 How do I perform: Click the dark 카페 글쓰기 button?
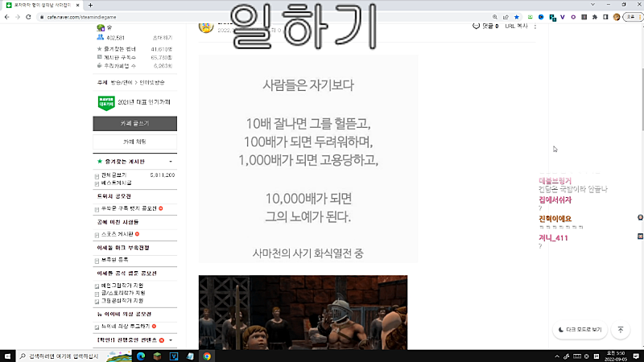[134, 124]
